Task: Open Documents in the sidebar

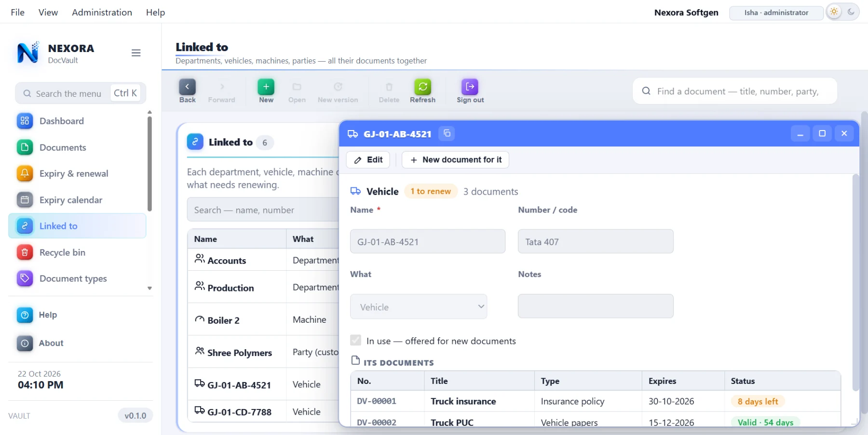Action: [77, 147]
